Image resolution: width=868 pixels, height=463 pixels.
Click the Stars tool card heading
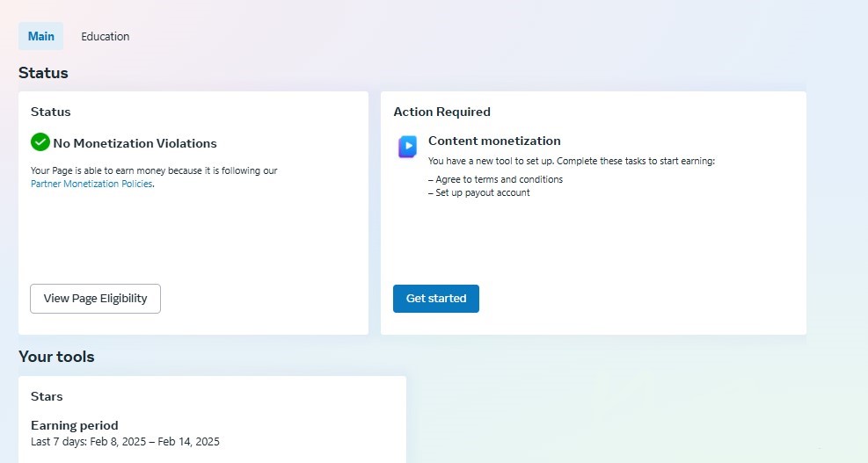pos(47,396)
